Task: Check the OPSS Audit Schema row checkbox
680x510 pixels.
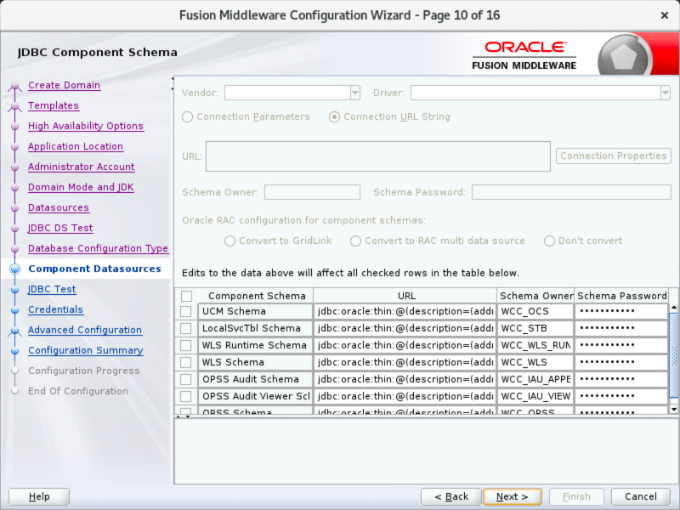Action: (186, 379)
